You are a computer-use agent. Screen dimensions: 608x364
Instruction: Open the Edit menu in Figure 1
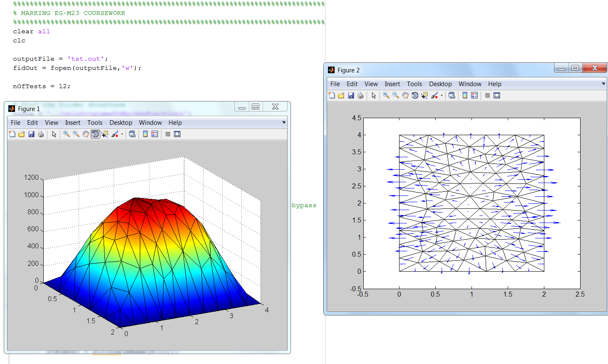(32, 123)
